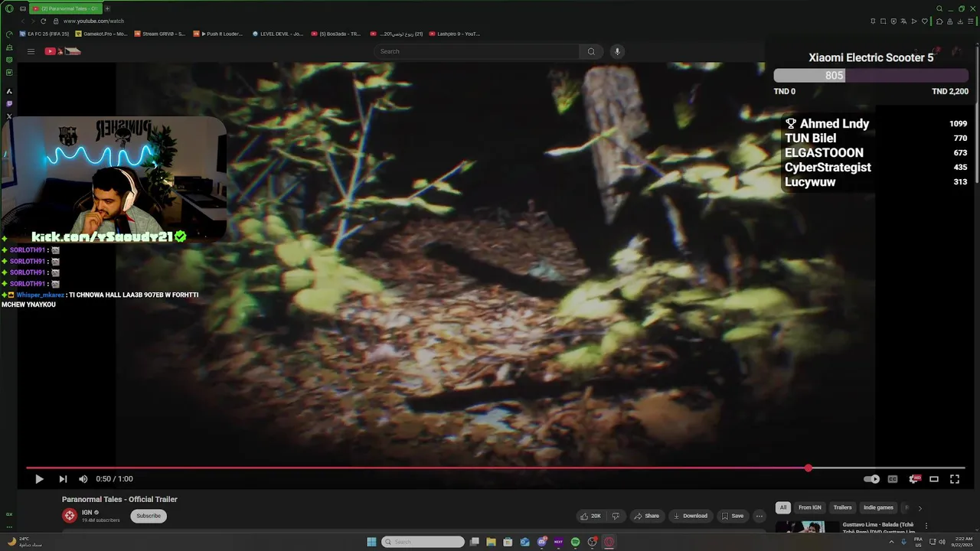The image size is (980, 551).
Task: Reload the current YouTube page
Action: pos(43,21)
